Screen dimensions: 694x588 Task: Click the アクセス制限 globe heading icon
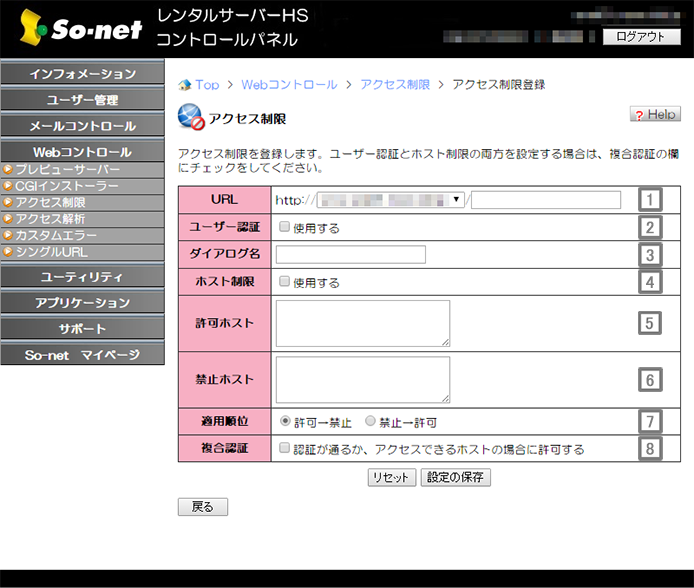click(190, 117)
